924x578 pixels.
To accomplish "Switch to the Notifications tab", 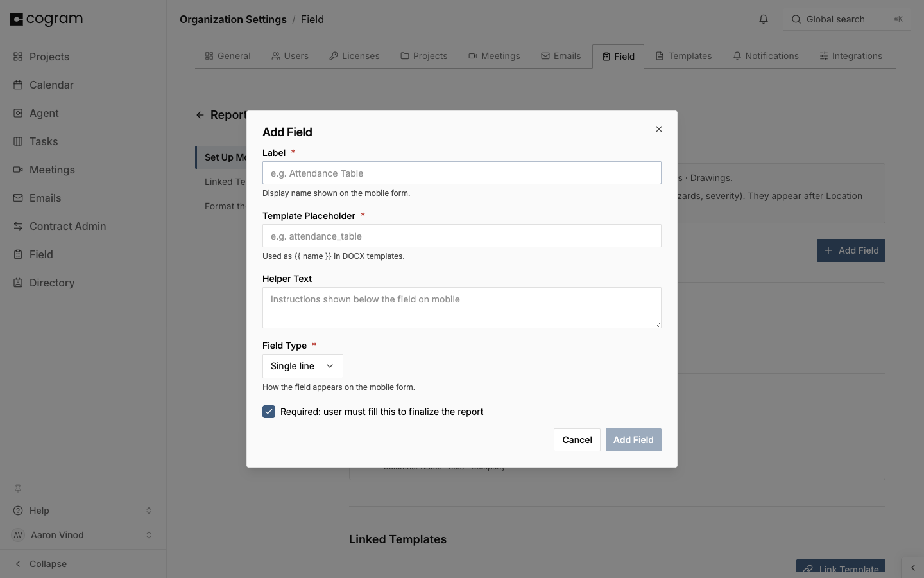I will (x=766, y=56).
